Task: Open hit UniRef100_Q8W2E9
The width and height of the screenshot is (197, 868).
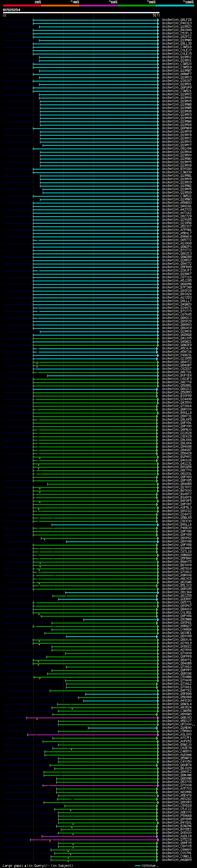Action: [177, 345]
